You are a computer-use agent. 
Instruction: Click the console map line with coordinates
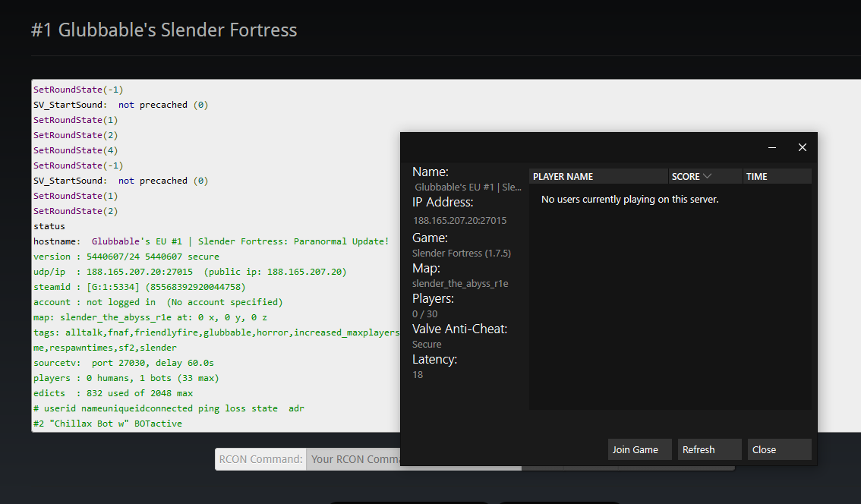150,317
